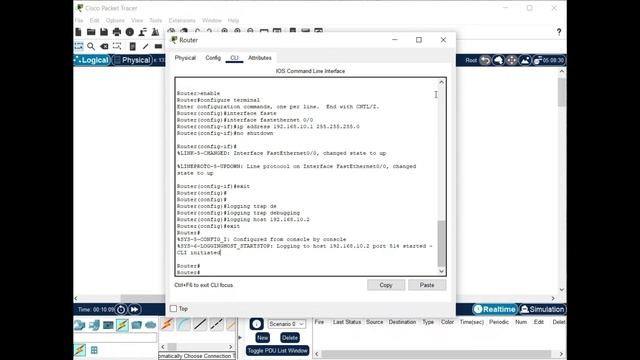Click the Delete scenario button
The height and width of the screenshot is (360, 640).
pos(290,338)
